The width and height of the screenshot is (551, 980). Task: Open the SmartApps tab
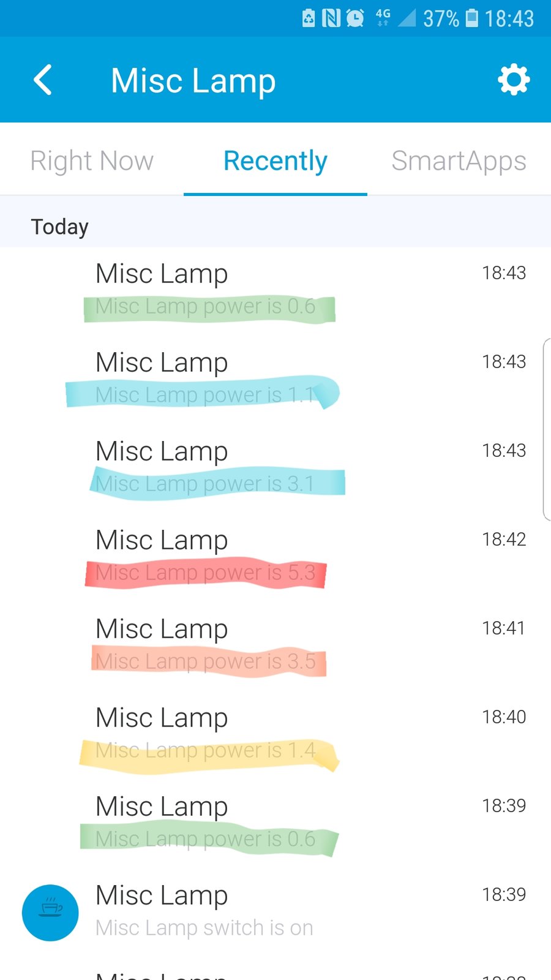459,160
